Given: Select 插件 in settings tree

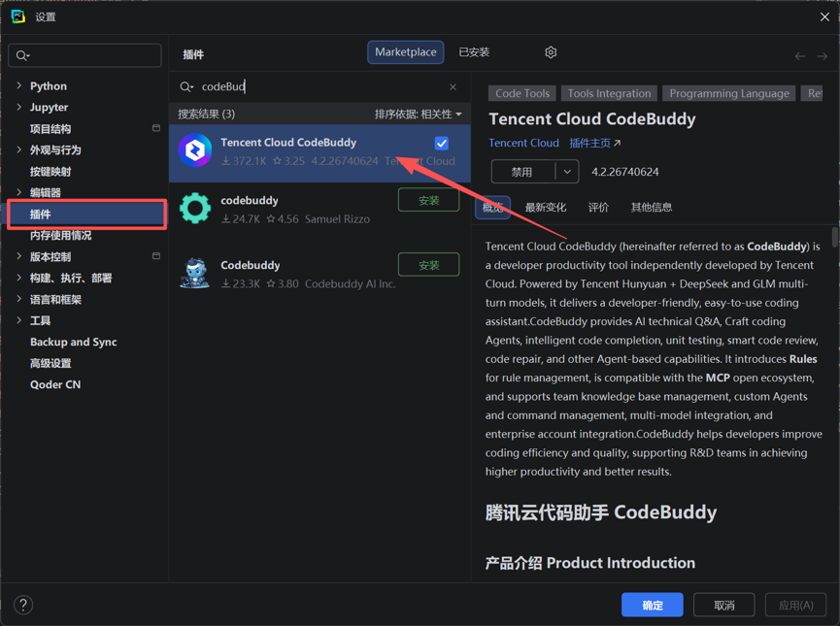Looking at the screenshot, I should click(x=86, y=214).
